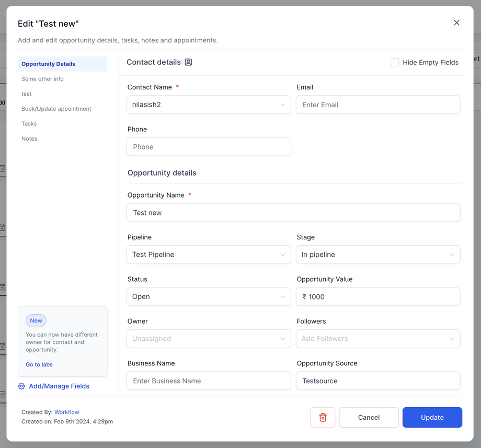Change the Status dropdown from Open
This screenshot has width=481, height=448.
(x=209, y=297)
